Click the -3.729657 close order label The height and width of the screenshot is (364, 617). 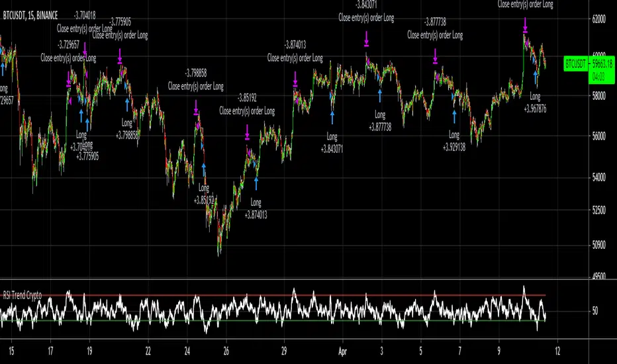[68, 51]
